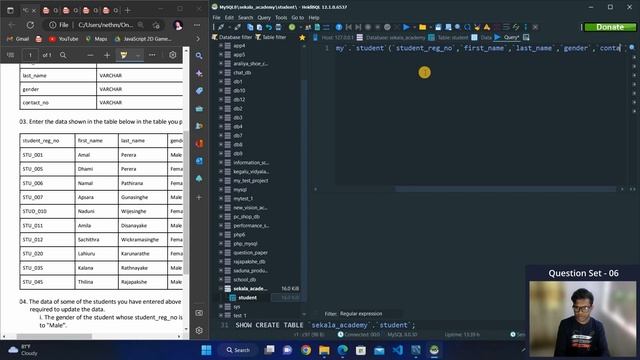Show more bookmarks chevron in Edge
640x360 pixels.
(x=198, y=39)
